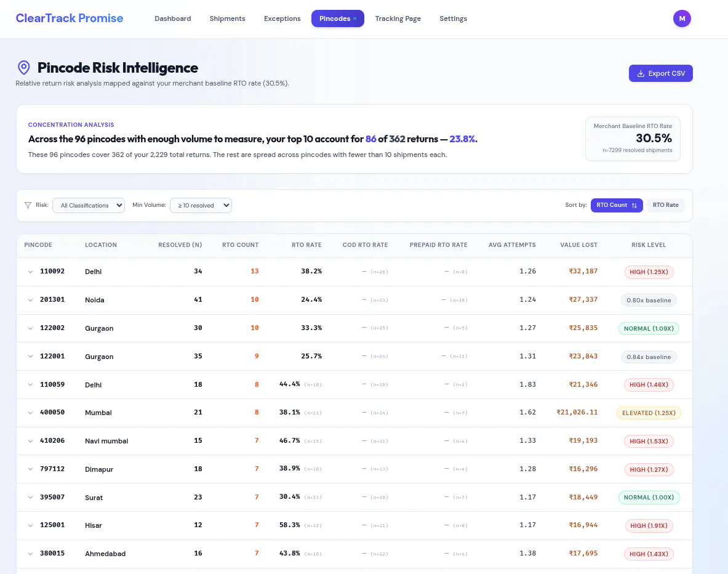This screenshot has width=728, height=574.
Task: Click the NORMAL (1.09X) badge for 122002
Action: 649,329
